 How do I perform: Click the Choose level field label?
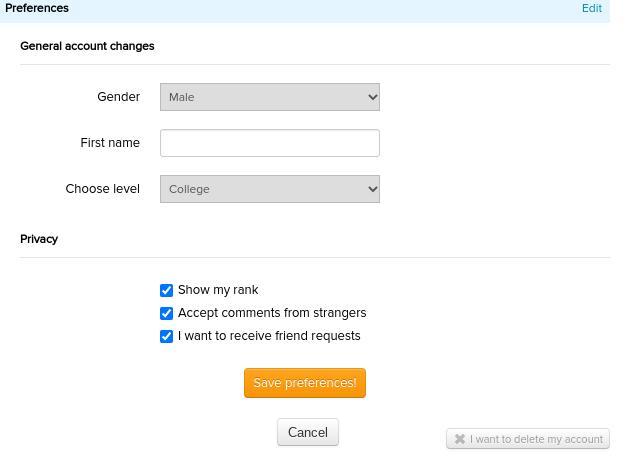103,189
